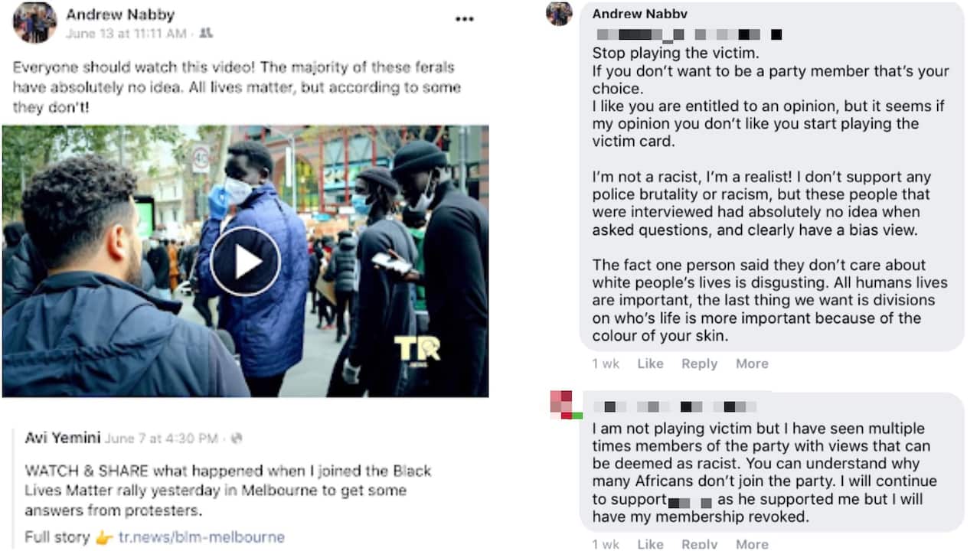Click the friends audience icon beside the timestamp

pyautogui.click(x=205, y=33)
